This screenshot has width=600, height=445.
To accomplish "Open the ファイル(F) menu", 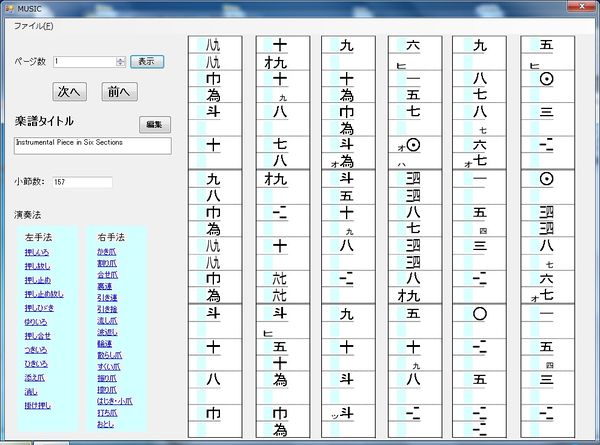I will point(33,24).
